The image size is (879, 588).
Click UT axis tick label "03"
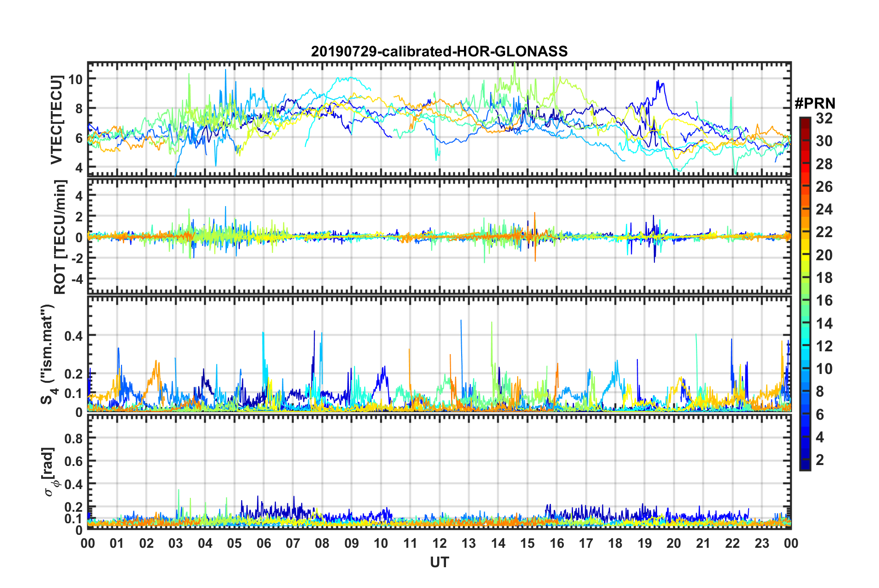coord(176,543)
